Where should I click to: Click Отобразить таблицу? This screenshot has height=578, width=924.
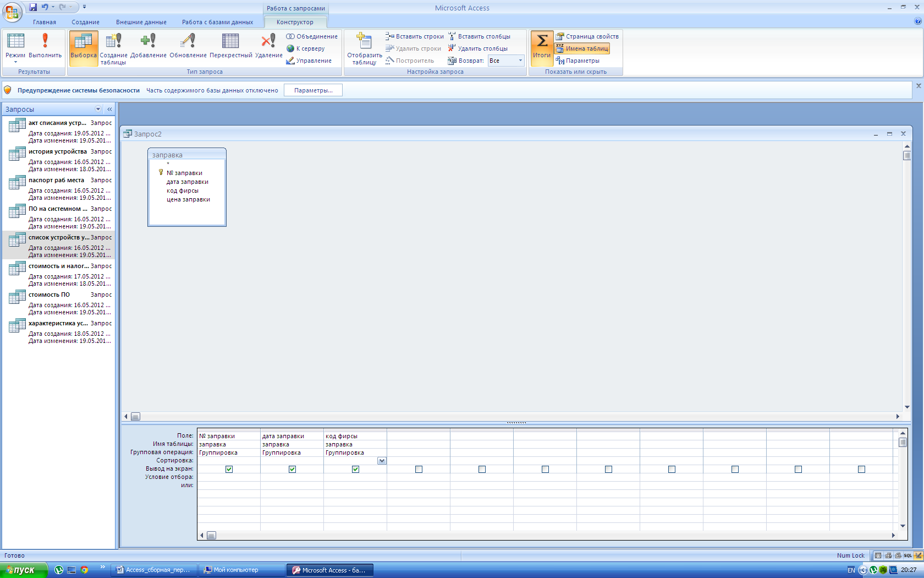coord(364,48)
